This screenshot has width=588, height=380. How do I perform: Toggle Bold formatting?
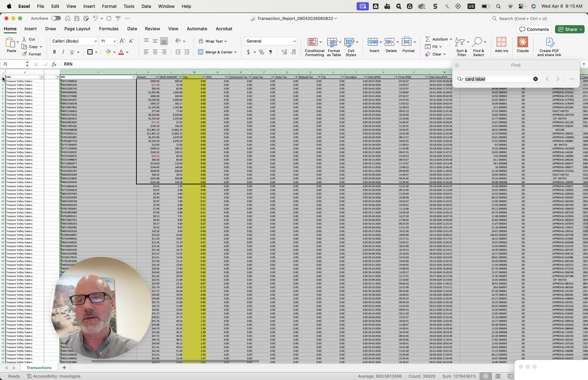(x=54, y=52)
